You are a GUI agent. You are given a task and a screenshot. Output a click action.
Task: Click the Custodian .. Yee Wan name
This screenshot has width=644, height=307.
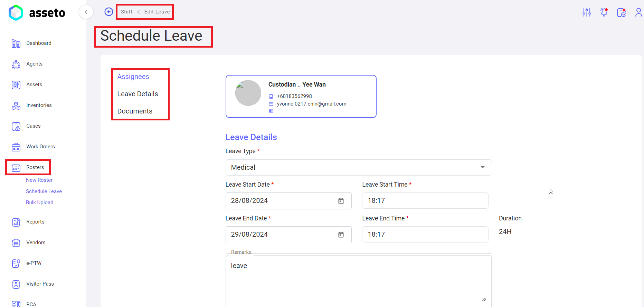(x=297, y=85)
